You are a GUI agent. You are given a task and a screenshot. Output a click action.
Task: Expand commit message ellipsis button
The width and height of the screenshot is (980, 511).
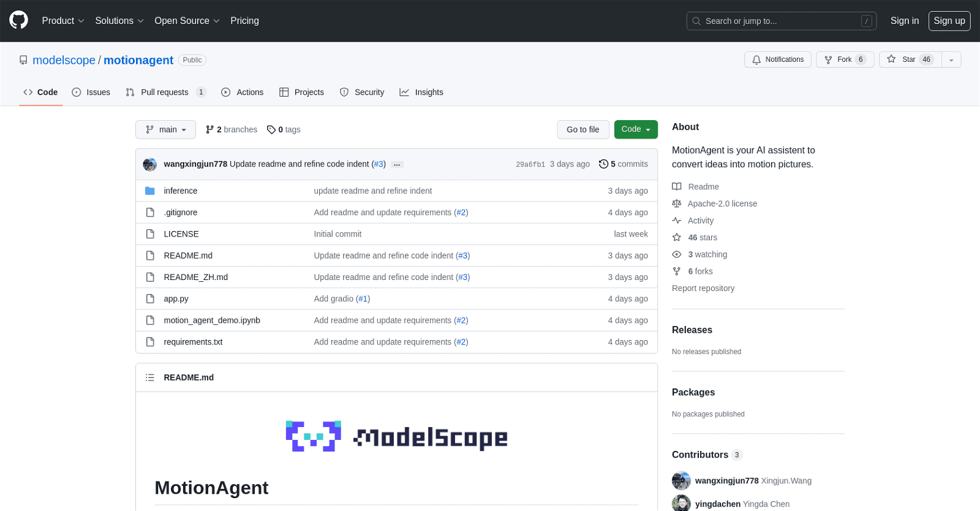[397, 165]
